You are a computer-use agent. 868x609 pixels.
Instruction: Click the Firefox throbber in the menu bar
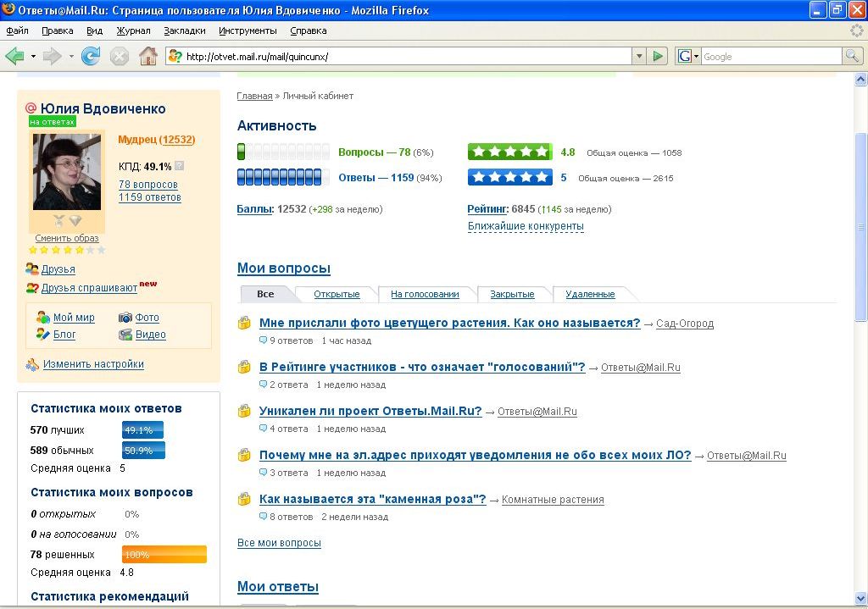(857, 31)
